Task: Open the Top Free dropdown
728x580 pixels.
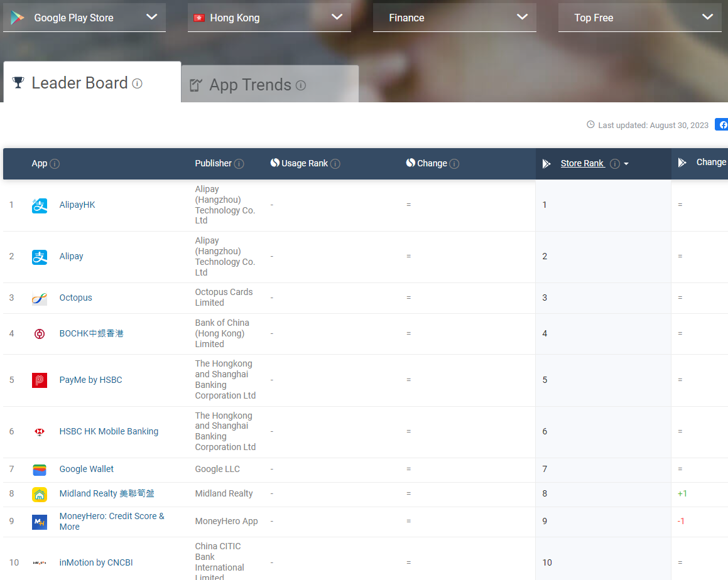Action: (640, 18)
